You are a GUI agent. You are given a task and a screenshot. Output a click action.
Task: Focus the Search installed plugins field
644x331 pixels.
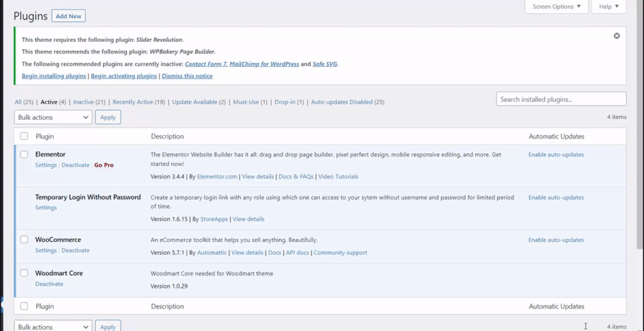(561, 99)
